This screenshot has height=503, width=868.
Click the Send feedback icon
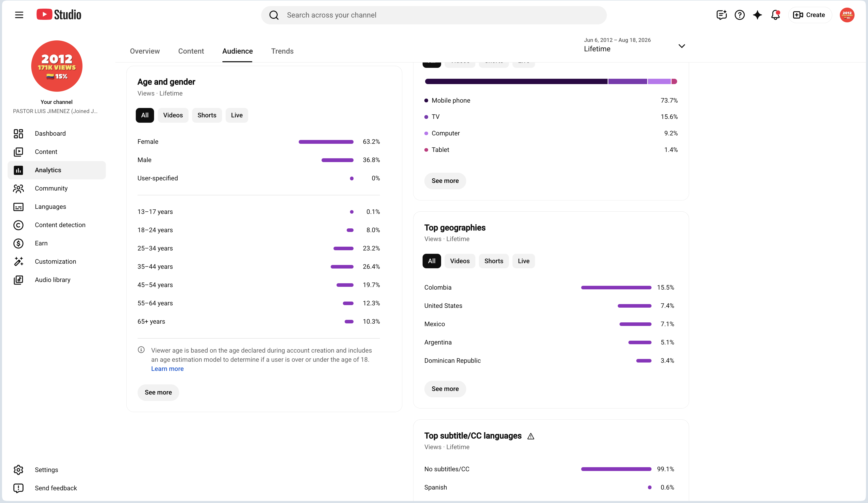(18, 488)
